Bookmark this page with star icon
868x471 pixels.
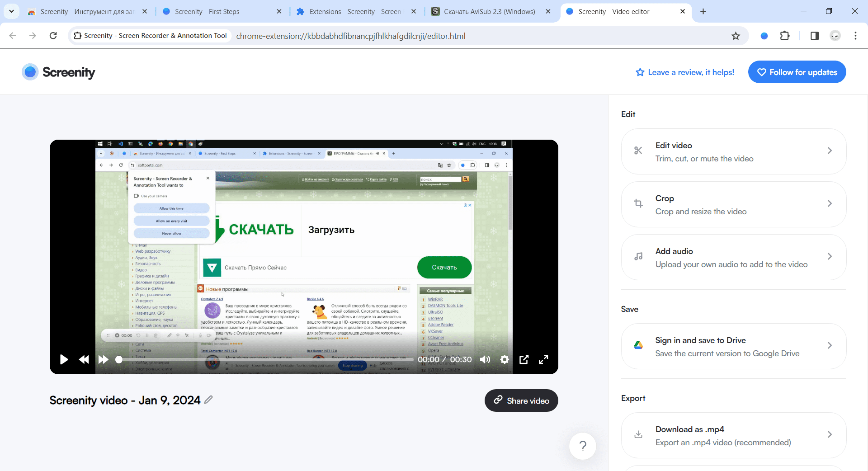click(736, 36)
